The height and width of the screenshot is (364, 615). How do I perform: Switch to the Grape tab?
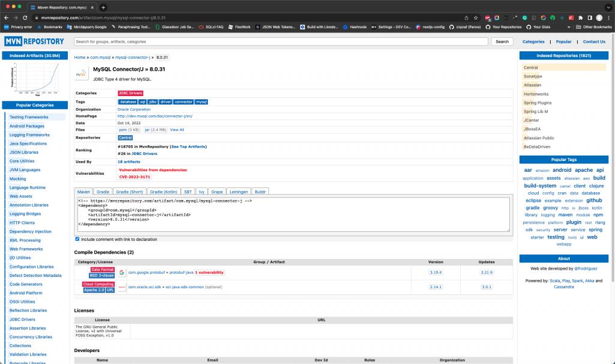pyautogui.click(x=217, y=192)
